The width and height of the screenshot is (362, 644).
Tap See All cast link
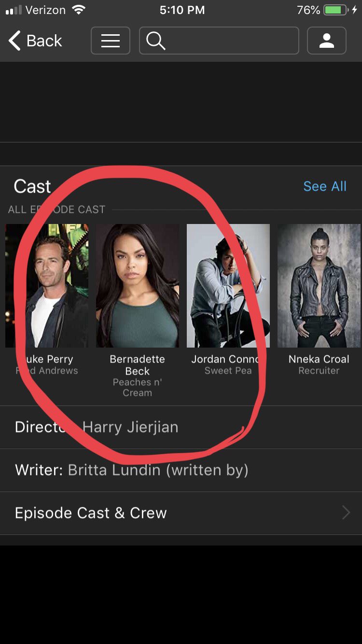(x=325, y=186)
